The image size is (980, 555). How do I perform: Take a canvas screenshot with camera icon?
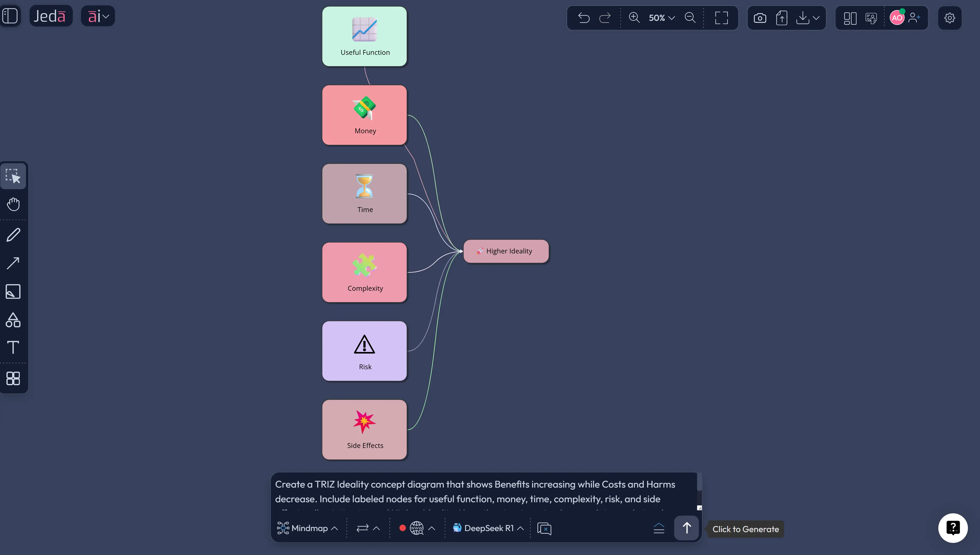point(760,18)
